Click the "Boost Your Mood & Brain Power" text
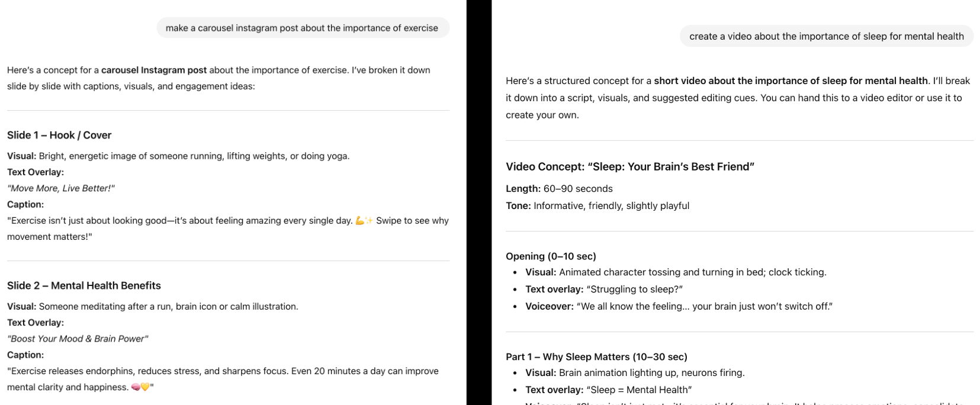Viewport: 980px width, 405px height. tap(78, 339)
